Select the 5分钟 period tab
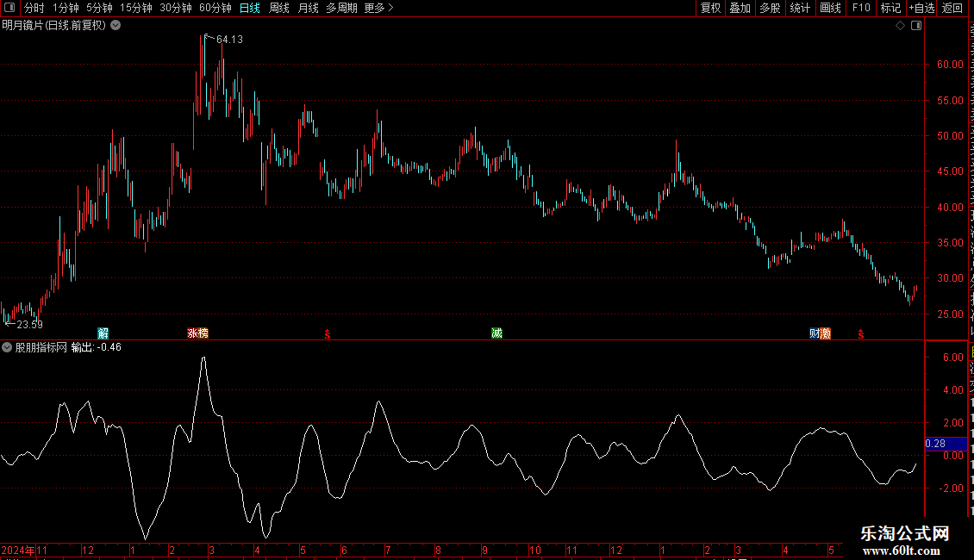This screenshot has height=560, width=974. (99, 8)
